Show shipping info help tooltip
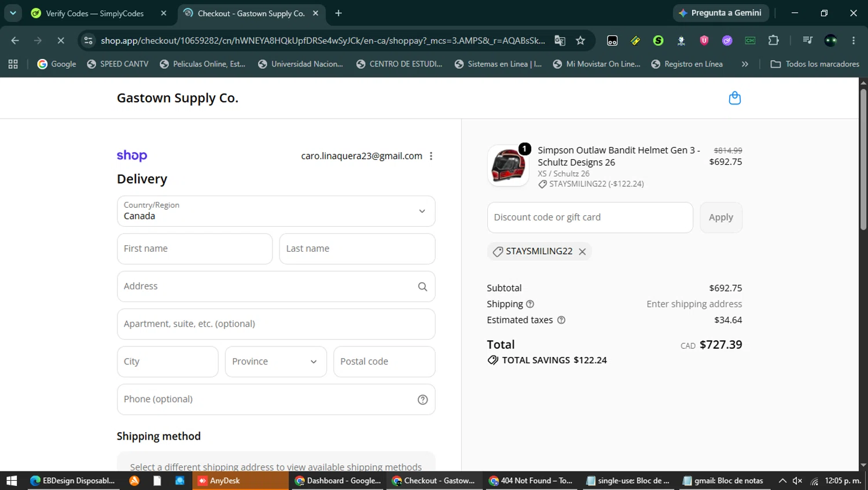 [530, 304]
